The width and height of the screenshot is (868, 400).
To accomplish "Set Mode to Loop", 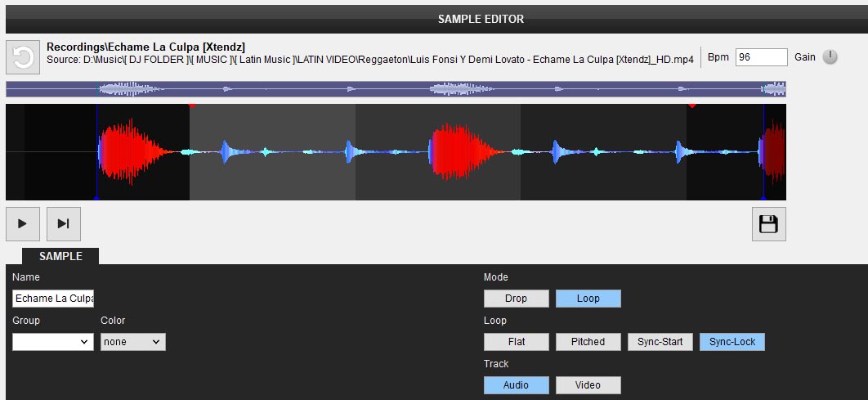I will coord(588,299).
